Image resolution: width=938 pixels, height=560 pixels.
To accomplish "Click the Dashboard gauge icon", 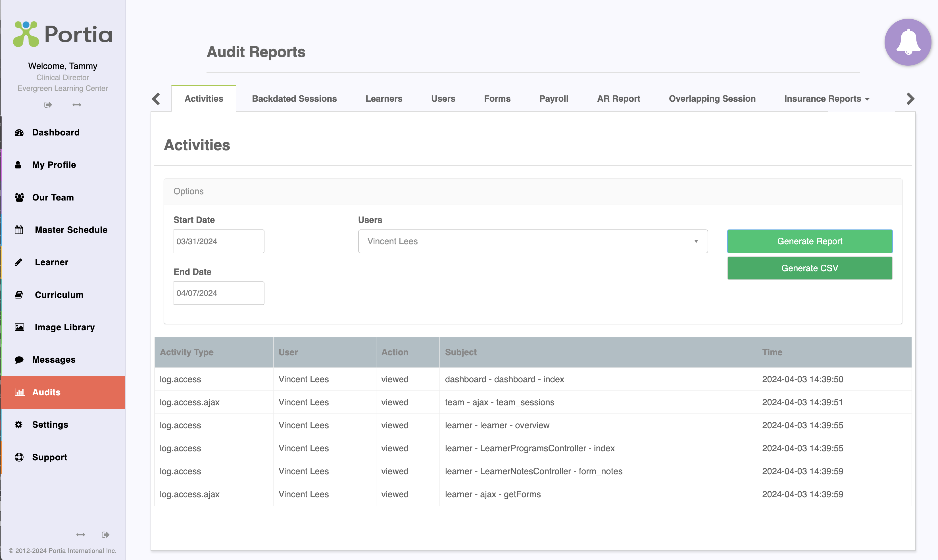I will coord(19,133).
